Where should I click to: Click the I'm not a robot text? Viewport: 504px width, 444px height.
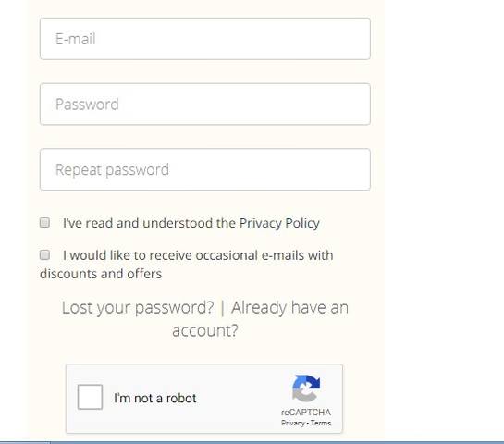click(155, 398)
